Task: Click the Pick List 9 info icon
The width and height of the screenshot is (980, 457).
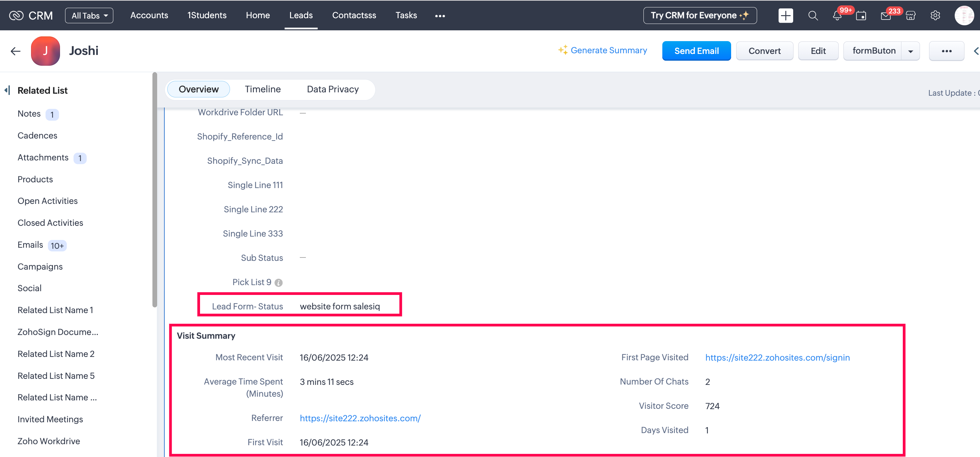Action: pyautogui.click(x=279, y=282)
